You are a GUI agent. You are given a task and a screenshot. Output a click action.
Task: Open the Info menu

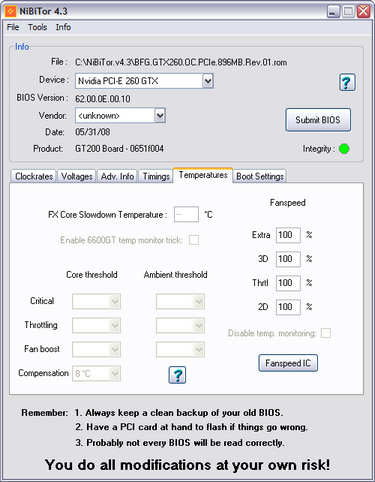pyautogui.click(x=63, y=27)
